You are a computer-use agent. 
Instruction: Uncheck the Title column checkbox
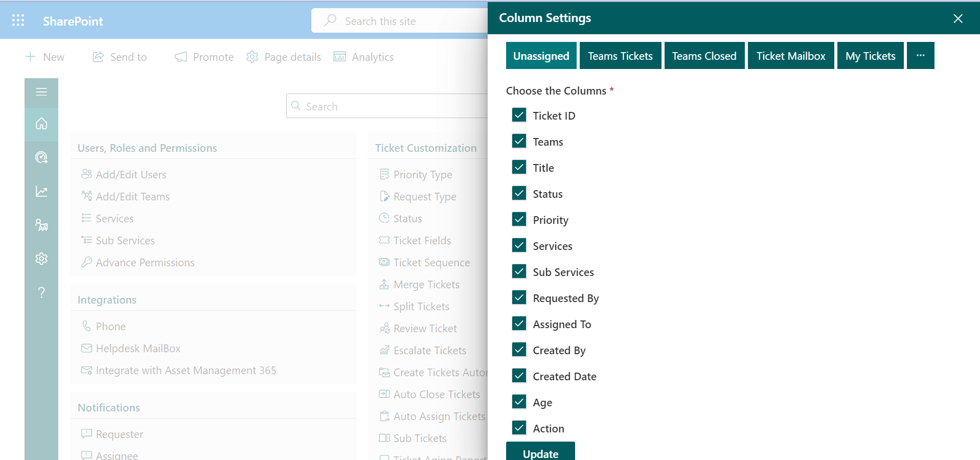(x=519, y=167)
